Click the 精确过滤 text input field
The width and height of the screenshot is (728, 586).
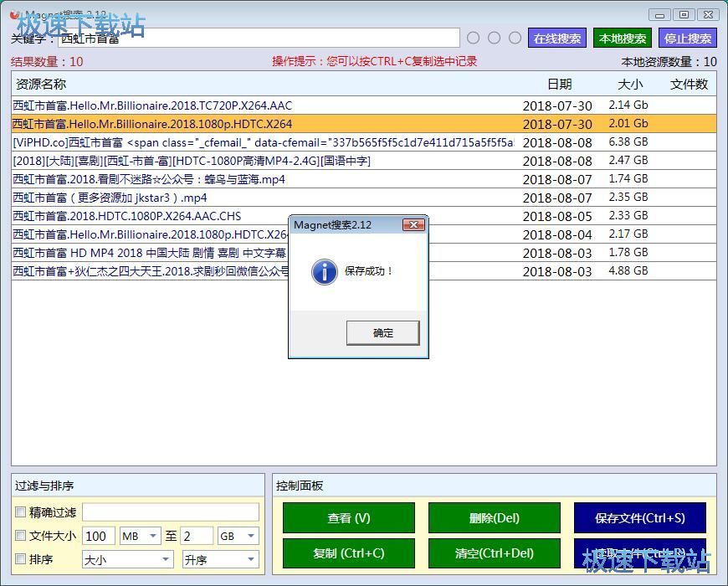[x=171, y=512]
